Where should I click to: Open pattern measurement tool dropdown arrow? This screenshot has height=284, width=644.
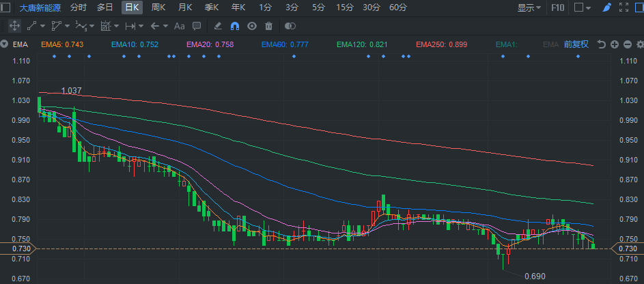click(116, 26)
